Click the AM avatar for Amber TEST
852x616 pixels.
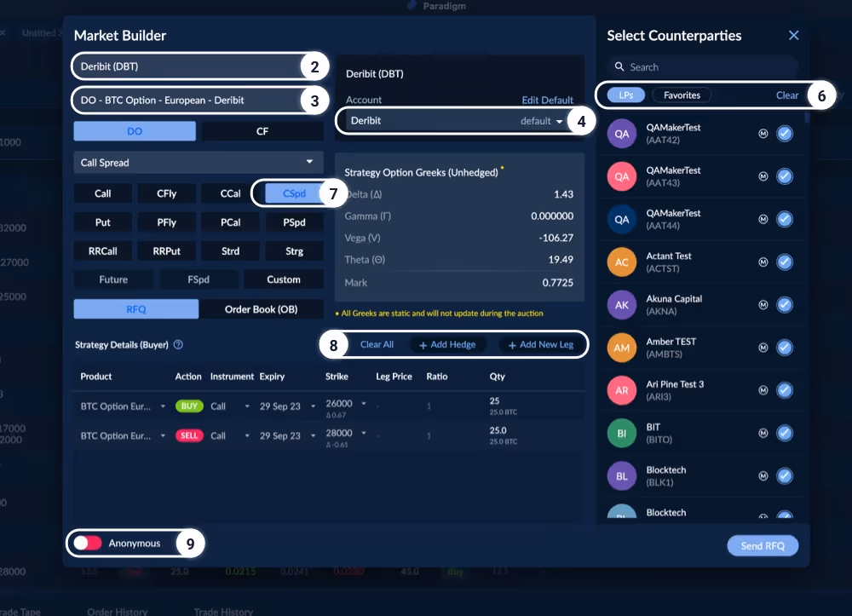pos(622,348)
